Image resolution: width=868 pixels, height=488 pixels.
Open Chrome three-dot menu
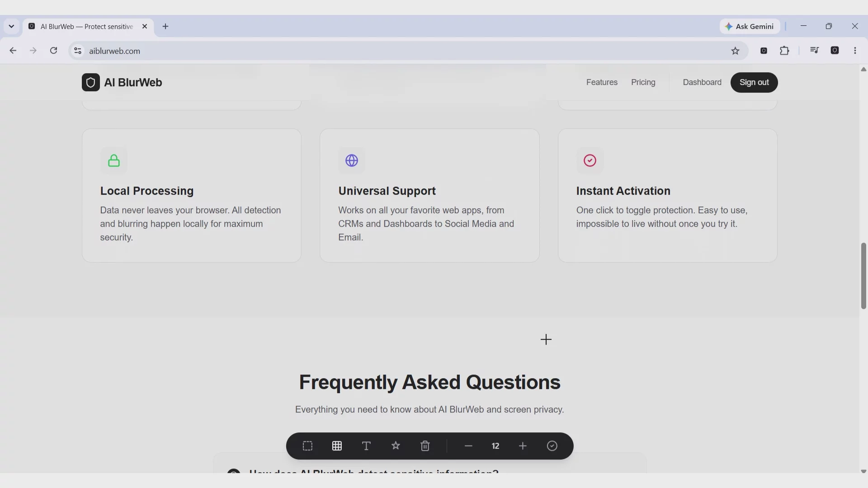[x=855, y=51]
